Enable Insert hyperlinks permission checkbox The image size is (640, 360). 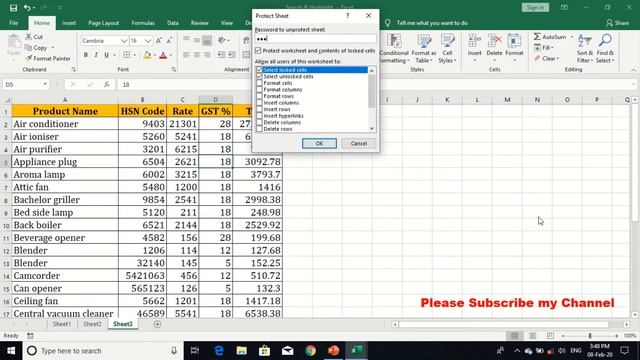coord(259,116)
